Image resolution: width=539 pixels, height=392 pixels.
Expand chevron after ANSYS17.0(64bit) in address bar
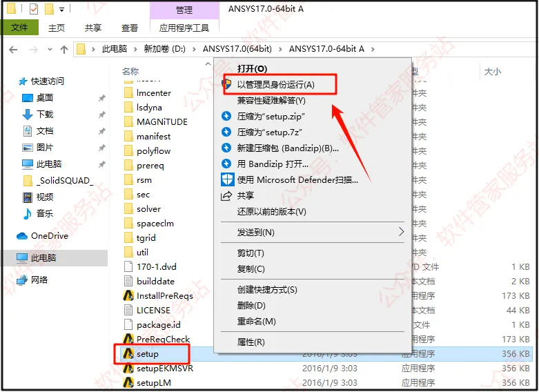(x=280, y=49)
